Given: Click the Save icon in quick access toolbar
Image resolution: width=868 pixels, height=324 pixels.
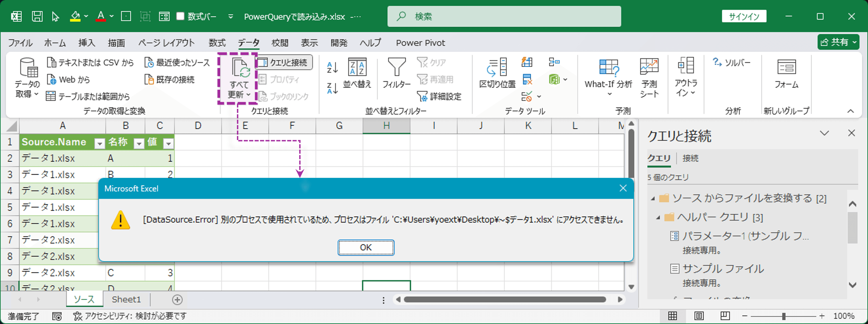Looking at the screenshot, I should 37,16.
